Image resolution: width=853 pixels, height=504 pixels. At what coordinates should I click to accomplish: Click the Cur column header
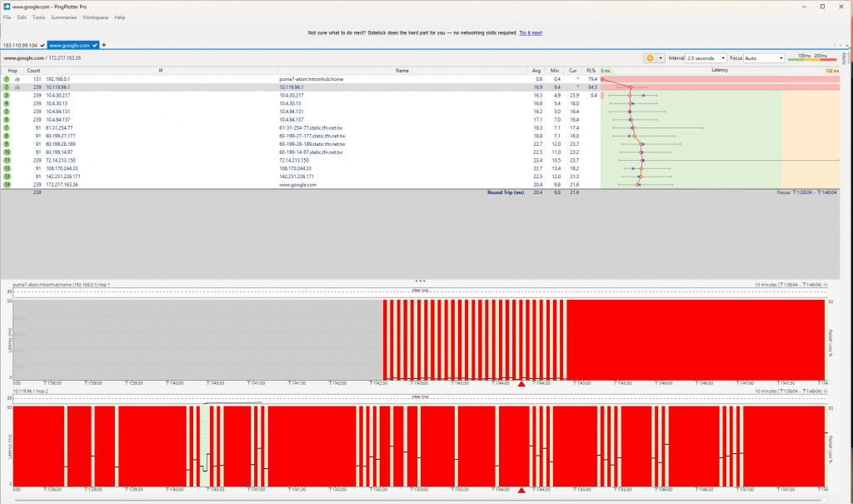point(573,71)
